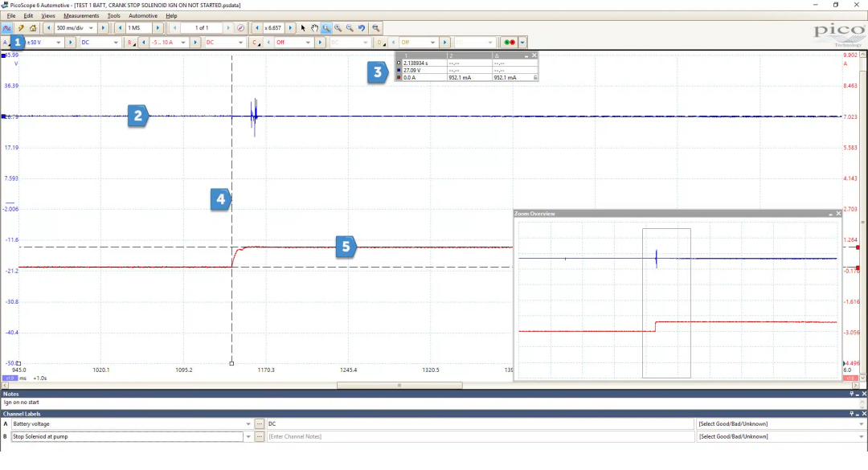Image resolution: width=868 pixels, height=470 pixels.
Task: Zoom to full view
Action: [376, 27]
